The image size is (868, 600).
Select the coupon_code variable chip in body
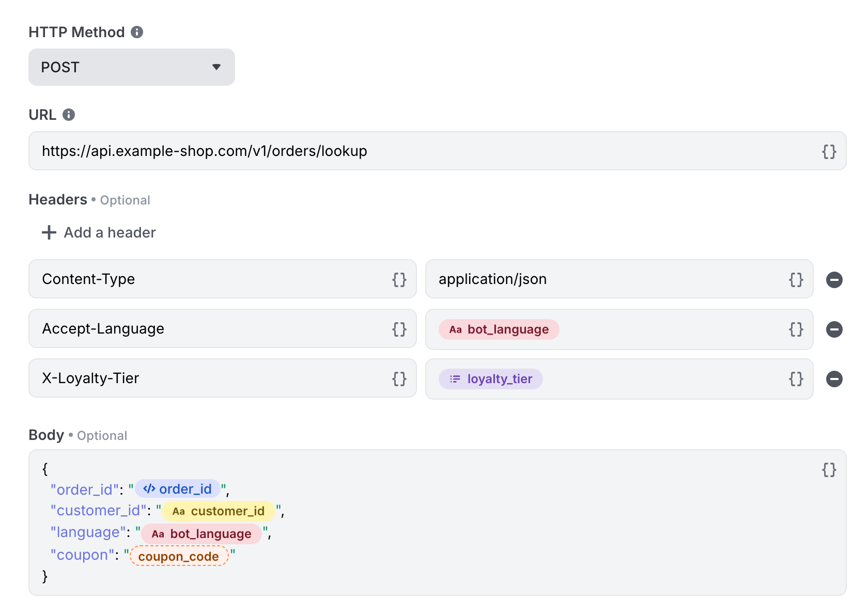click(179, 556)
